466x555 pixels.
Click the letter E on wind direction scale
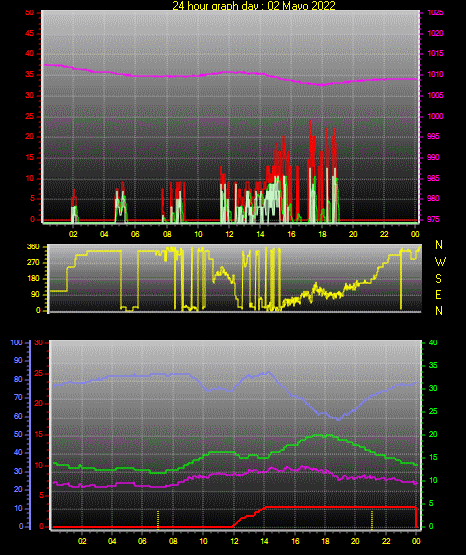click(438, 295)
